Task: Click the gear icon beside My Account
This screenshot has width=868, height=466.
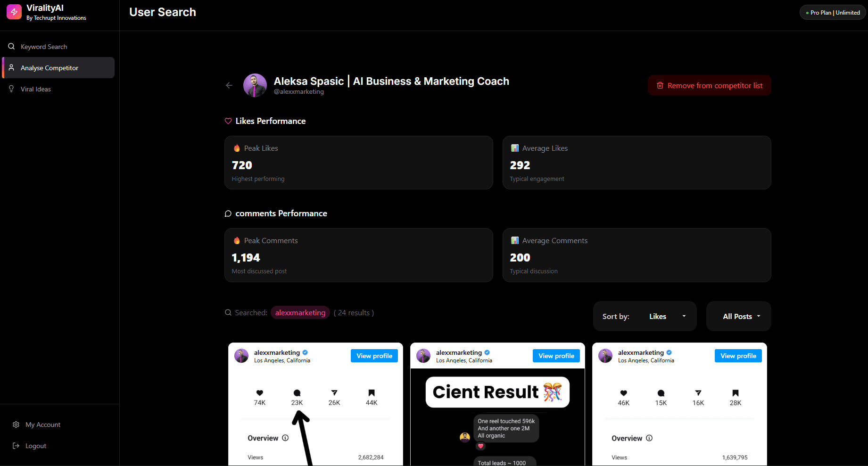Action: tap(16, 425)
